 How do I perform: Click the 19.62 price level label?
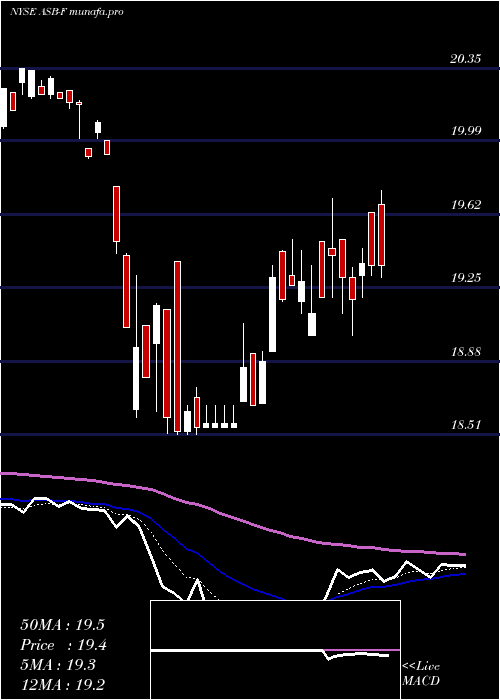pos(466,205)
